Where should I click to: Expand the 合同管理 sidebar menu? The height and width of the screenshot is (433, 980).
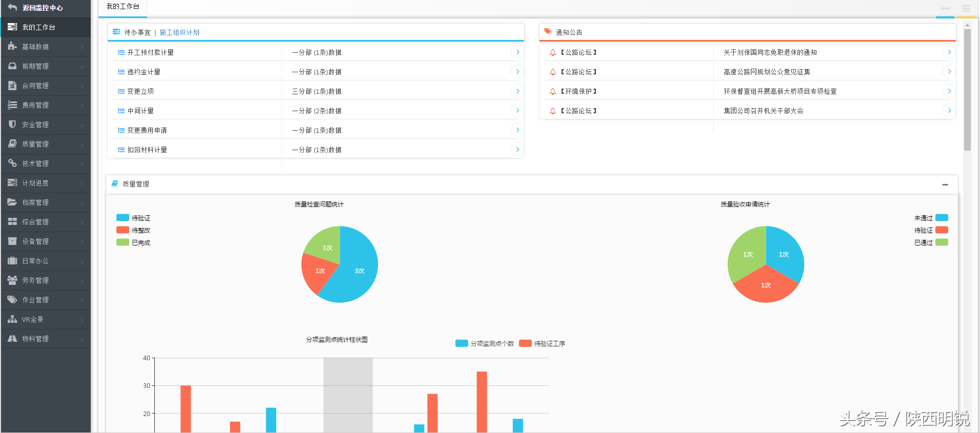[x=46, y=86]
